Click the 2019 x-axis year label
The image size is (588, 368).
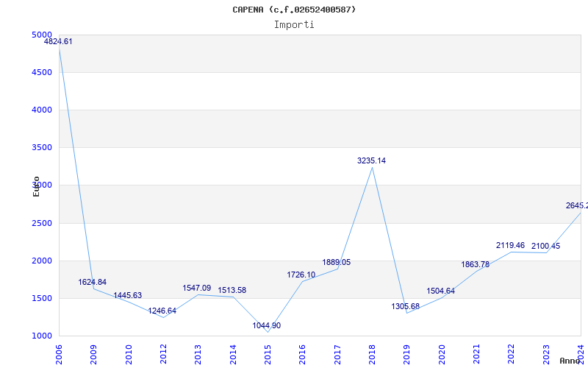pos(407,355)
